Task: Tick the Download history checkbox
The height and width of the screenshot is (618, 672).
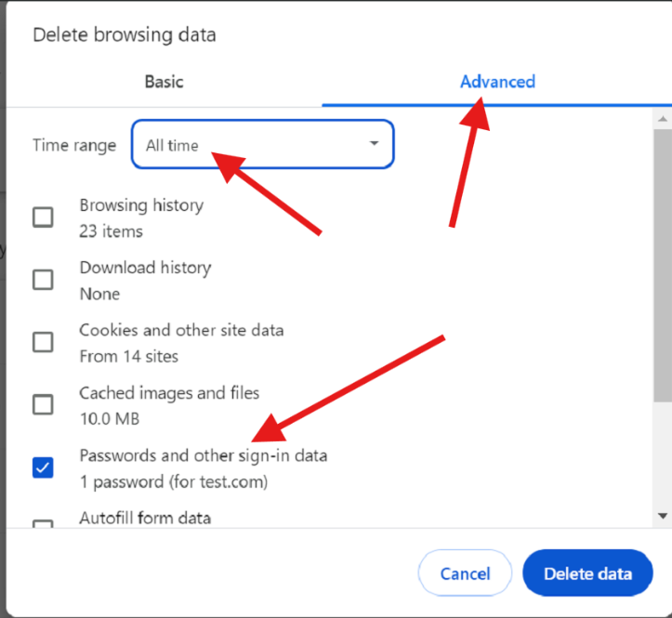Action: click(x=43, y=280)
